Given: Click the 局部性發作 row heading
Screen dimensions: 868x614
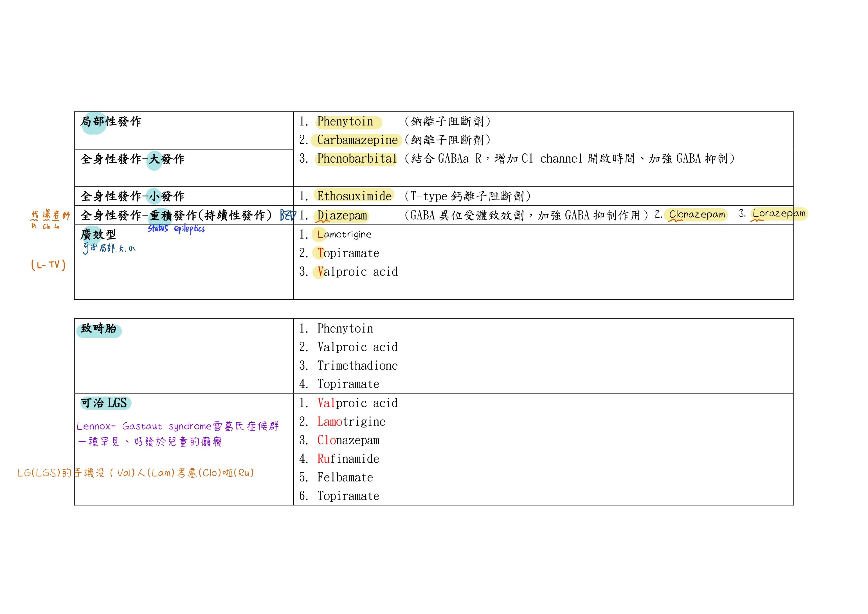Looking at the screenshot, I should pos(110,122).
